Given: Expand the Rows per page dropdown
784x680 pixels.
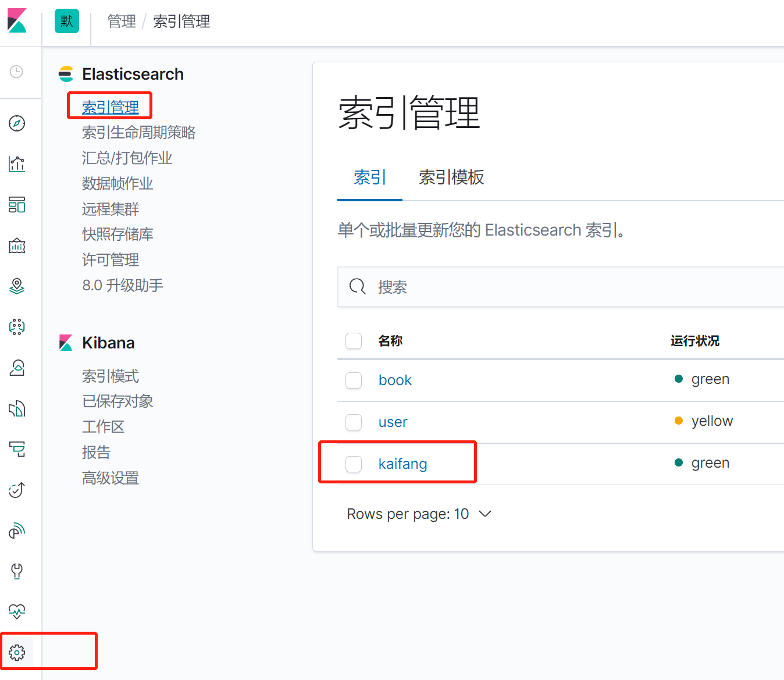Looking at the screenshot, I should click(x=419, y=514).
